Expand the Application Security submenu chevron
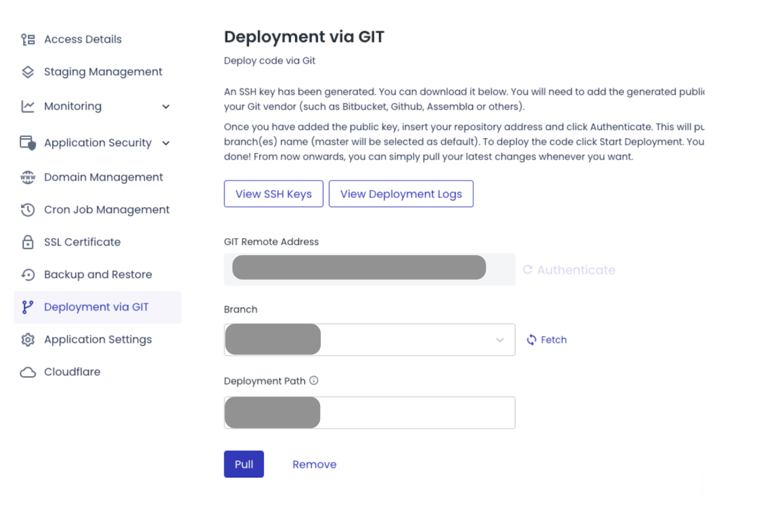769x532 pixels. 166,143
